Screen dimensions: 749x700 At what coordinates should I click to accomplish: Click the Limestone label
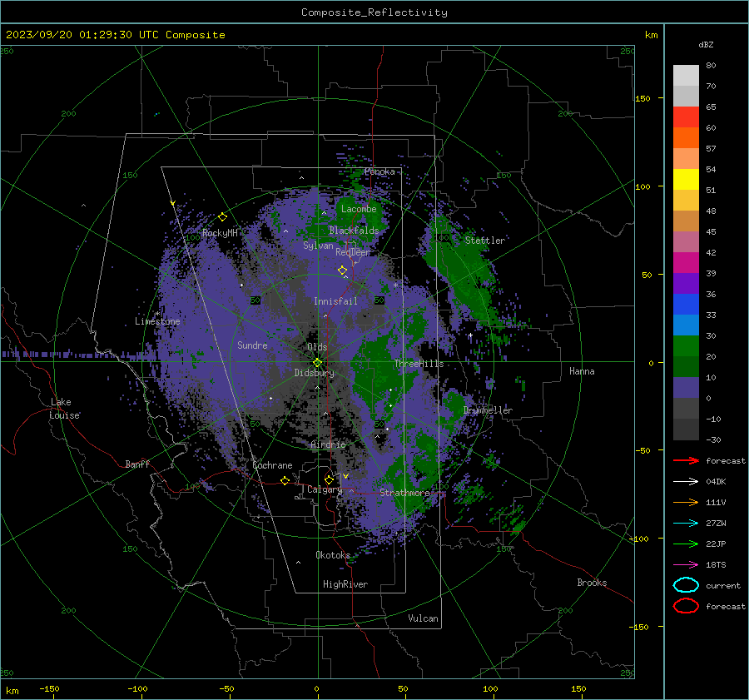(157, 321)
